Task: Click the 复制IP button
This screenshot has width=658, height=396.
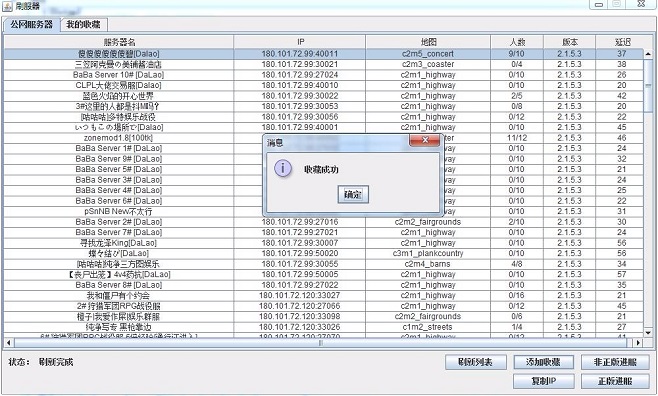Action: [x=543, y=381]
